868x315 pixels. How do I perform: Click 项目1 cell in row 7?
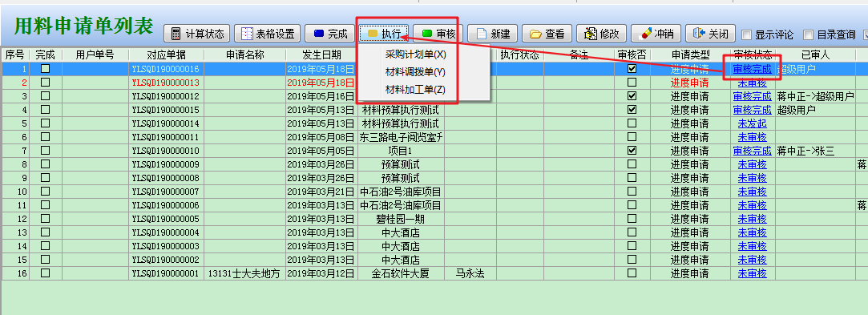click(x=400, y=151)
